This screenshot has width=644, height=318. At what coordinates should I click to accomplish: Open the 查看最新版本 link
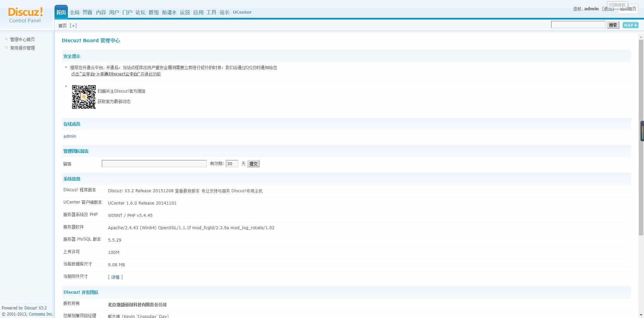coord(187,191)
